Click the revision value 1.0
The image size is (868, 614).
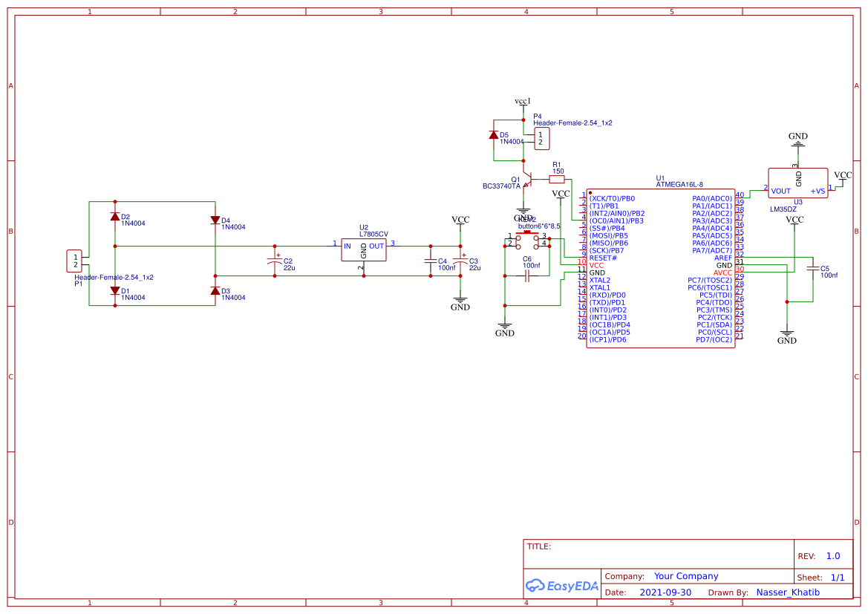[x=832, y=555]
